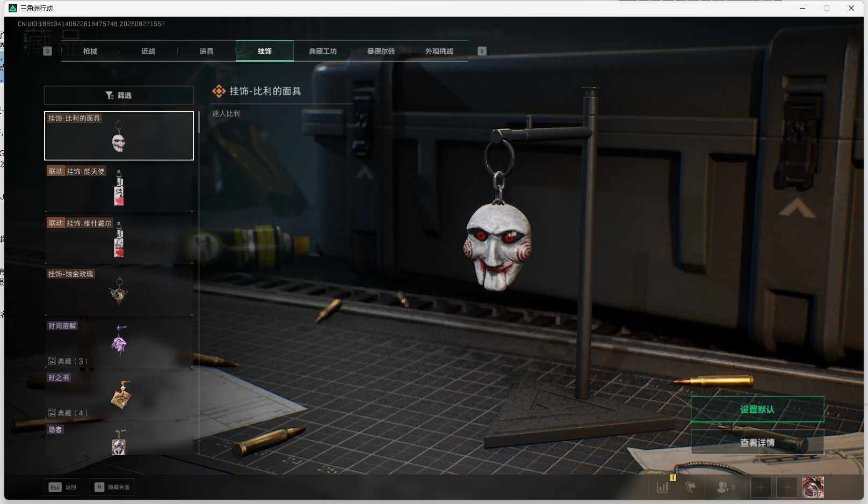
Task: Switch to the 外观挑战 tab
Action: [439, 51]
